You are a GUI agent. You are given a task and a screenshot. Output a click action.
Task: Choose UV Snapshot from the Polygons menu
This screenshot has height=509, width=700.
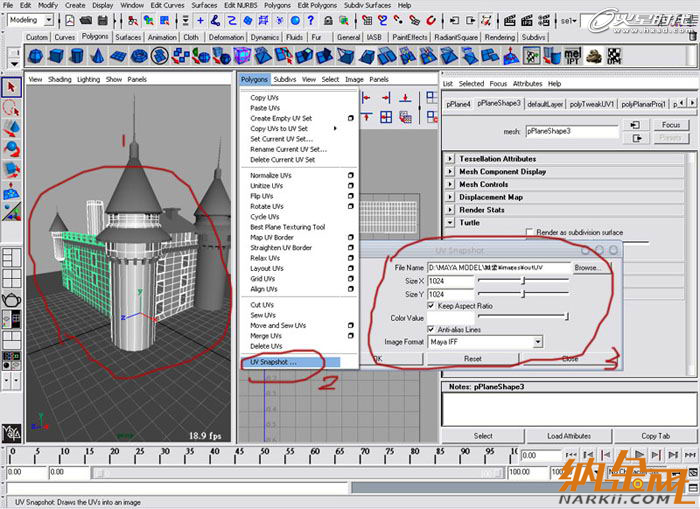pos(273,362)
